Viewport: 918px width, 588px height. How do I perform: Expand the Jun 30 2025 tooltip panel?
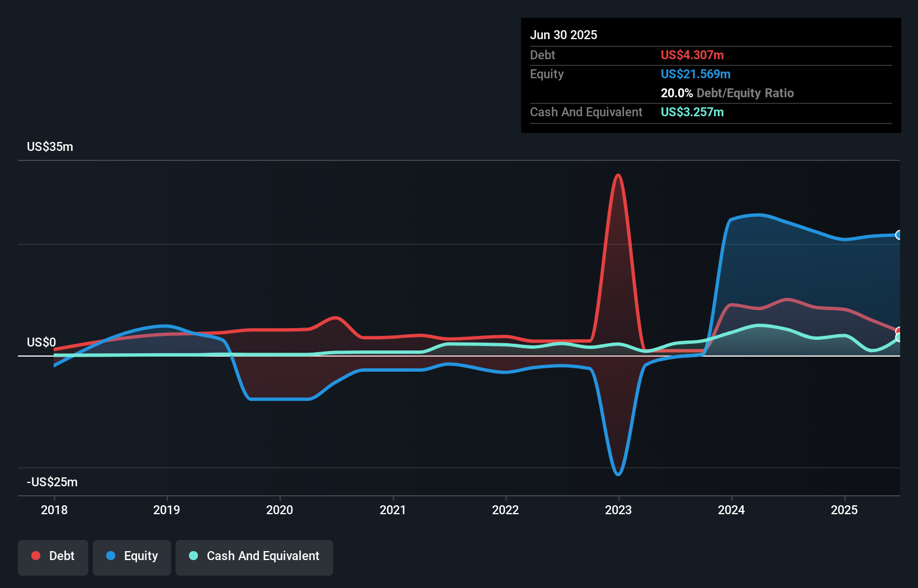click(x=564, y=35)
